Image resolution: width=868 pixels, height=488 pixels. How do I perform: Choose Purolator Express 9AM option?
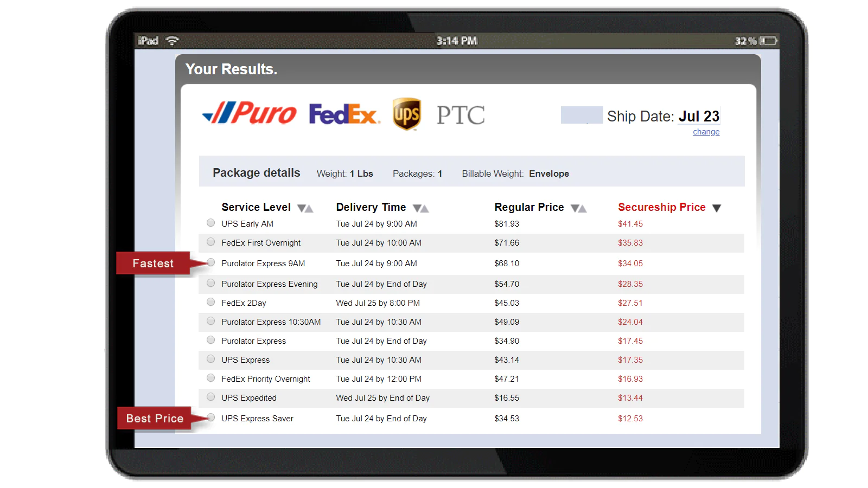[x=210, y=262]
